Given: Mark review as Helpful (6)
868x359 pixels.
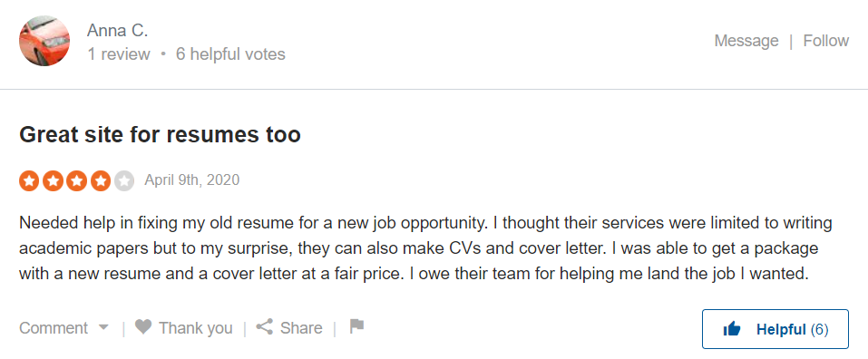Looking at the screenshot, I should pos(775,329).
